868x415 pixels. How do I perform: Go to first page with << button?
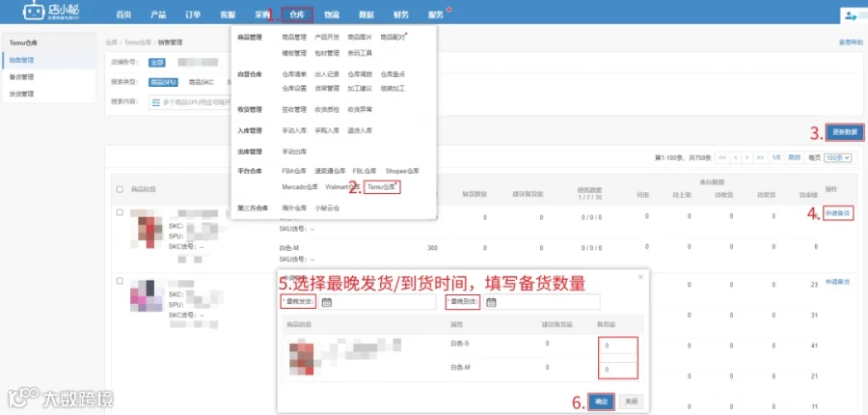(721, 158)
